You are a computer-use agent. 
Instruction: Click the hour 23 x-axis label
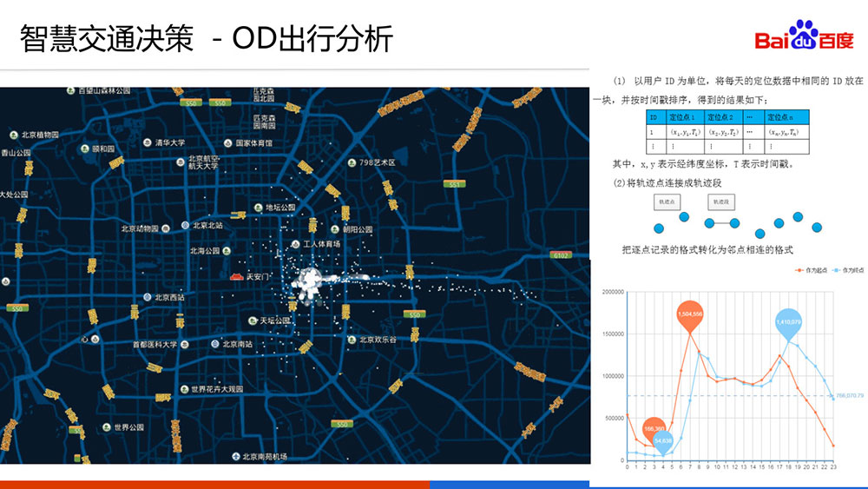[833, 466]
